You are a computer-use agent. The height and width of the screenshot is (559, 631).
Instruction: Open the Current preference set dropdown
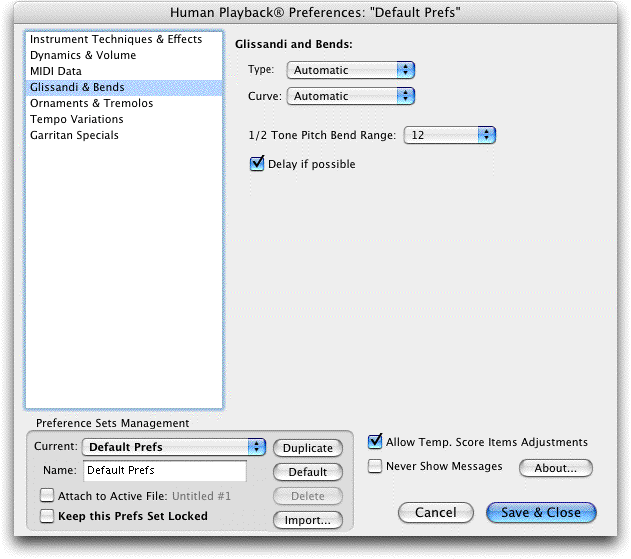174,447
